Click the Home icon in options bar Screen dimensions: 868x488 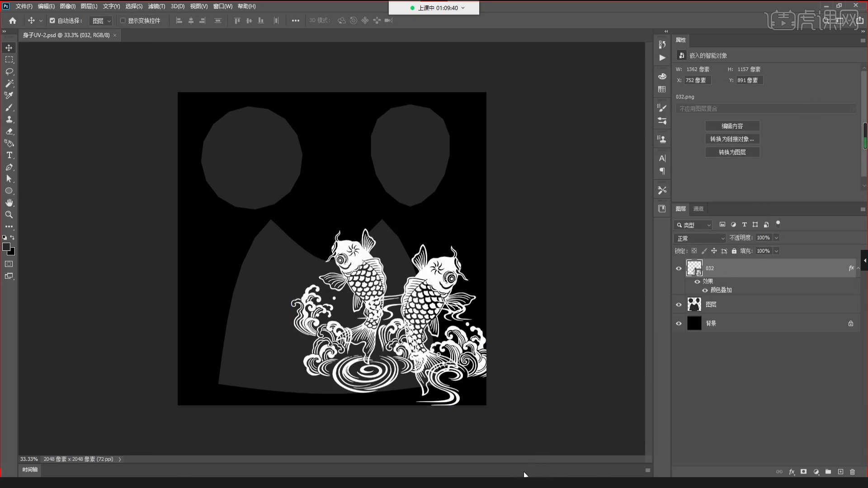click(x=13, y=20)
